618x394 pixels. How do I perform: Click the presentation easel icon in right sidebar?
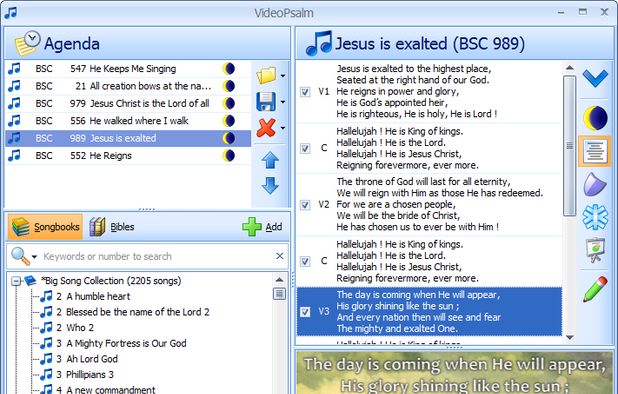click(x=595, y=249)
